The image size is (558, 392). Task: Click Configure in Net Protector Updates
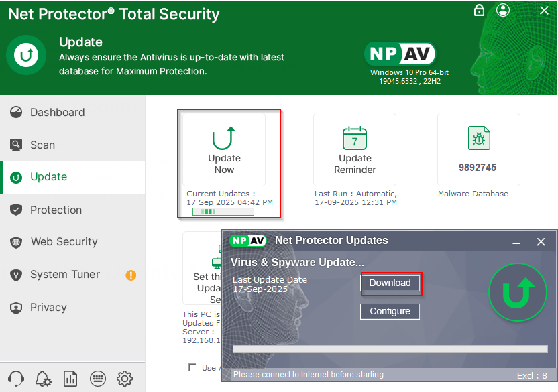click(390, 311)
